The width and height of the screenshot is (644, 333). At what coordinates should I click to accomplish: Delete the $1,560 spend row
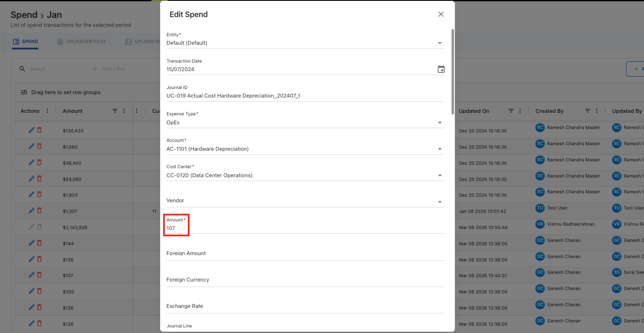40,146
